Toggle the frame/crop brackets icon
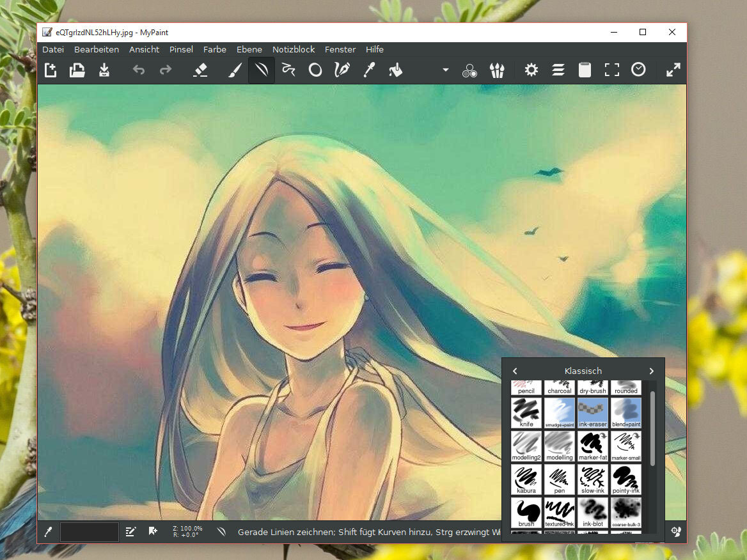The height and width of the screenshot is (560, 747). pos(611,70)
